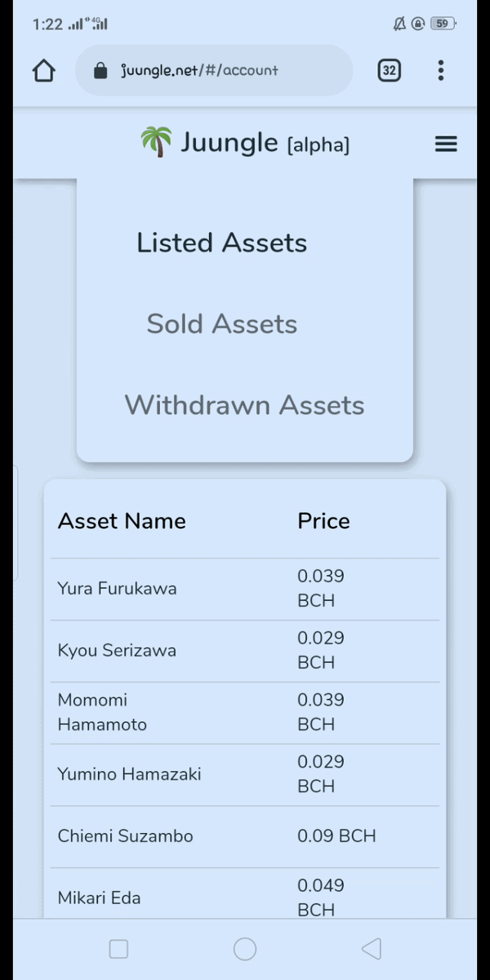Tap the Android home circle button
The image size is (490, 980).
pos(245,948)
